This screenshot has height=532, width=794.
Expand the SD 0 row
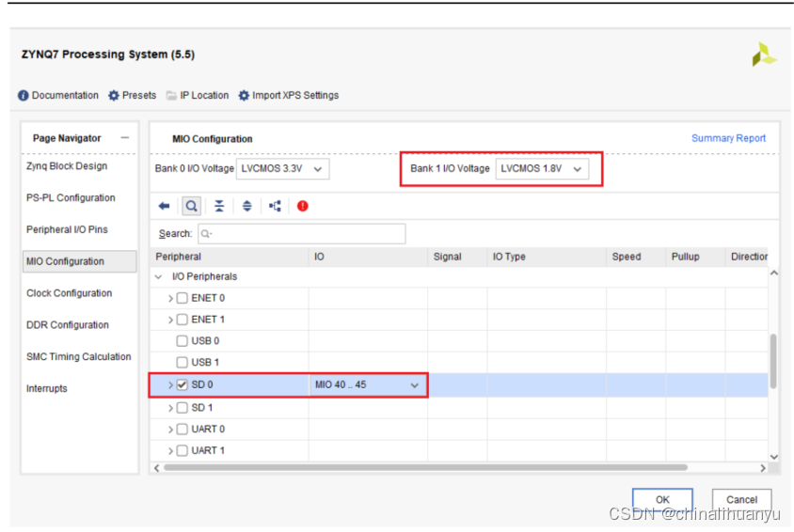(x=170, y=384)
